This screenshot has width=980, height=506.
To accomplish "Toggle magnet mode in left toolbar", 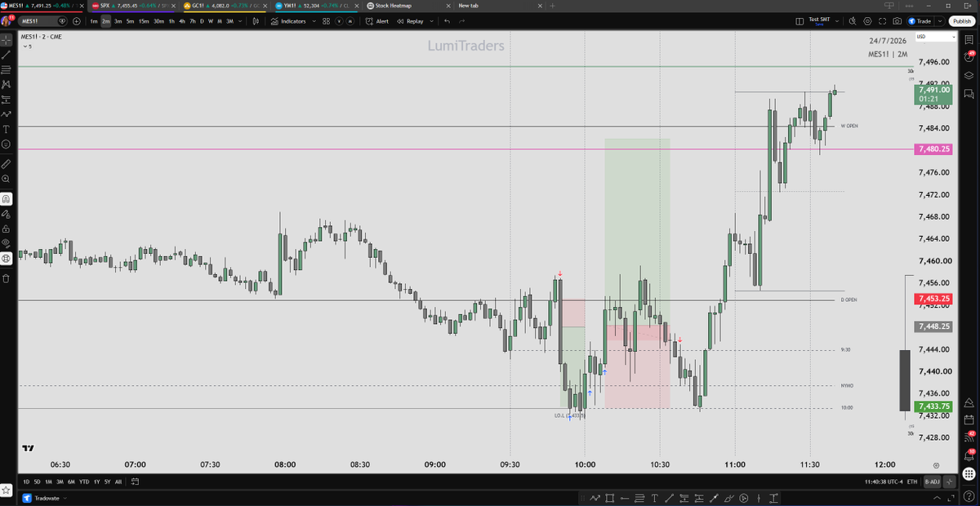I will point(6,198).
